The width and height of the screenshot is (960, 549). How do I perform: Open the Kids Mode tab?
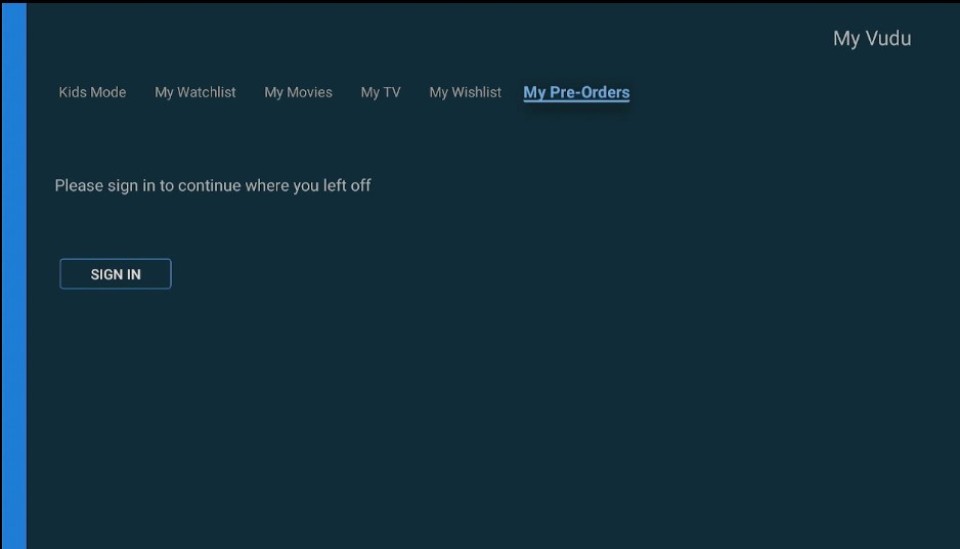click(x=92, y=92)
